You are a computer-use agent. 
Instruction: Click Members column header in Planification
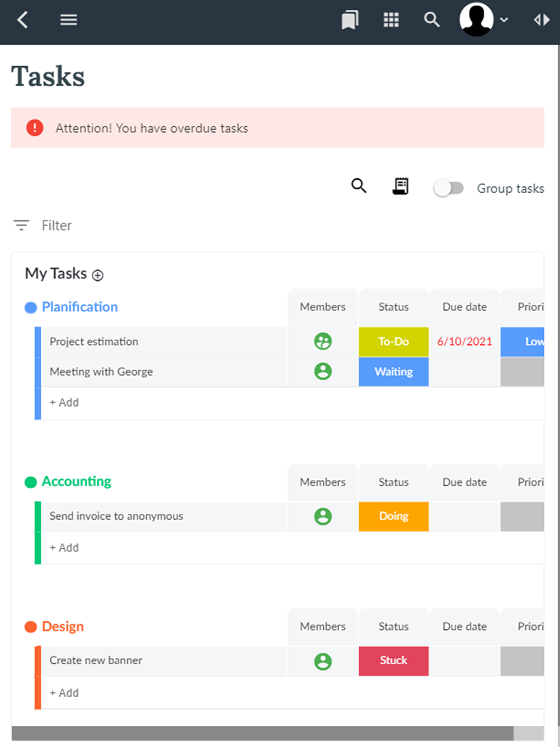point(323,307)
